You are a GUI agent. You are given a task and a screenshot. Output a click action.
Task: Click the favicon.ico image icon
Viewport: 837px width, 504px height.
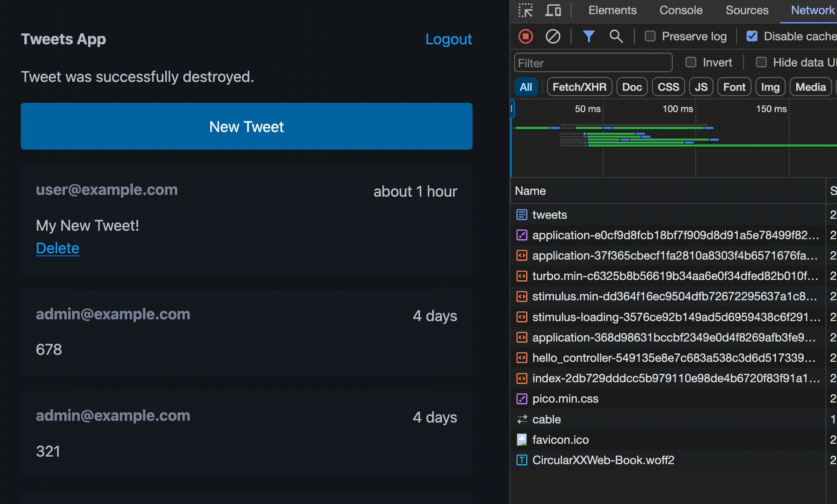pyautogui.click(x=522, y=440)
